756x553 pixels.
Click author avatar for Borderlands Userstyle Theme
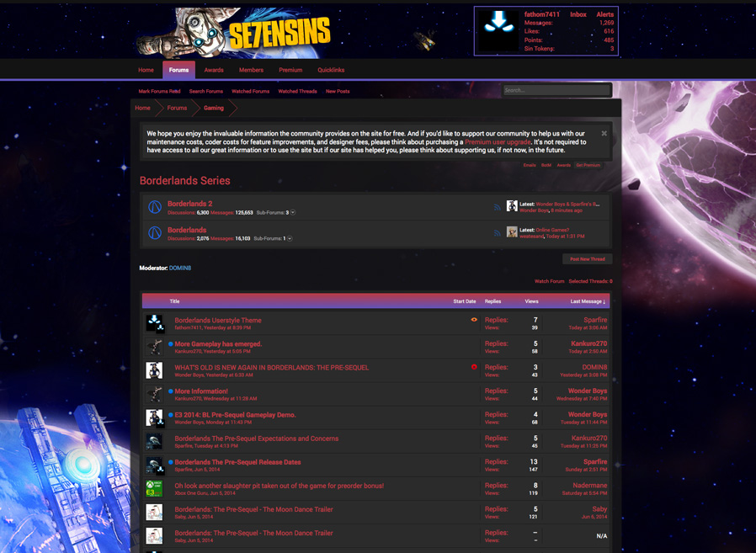coord(154,323)
